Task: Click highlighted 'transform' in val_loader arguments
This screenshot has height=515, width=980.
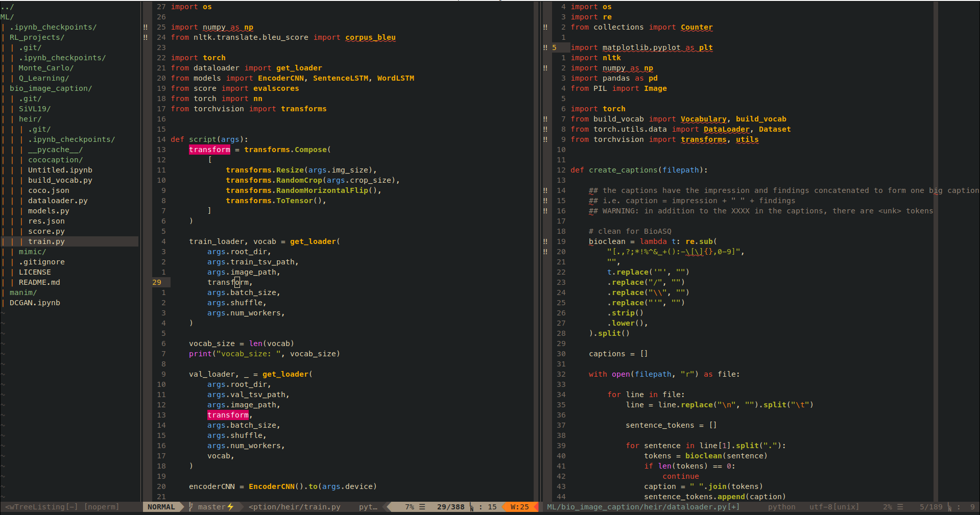Action: pos(228,415)
